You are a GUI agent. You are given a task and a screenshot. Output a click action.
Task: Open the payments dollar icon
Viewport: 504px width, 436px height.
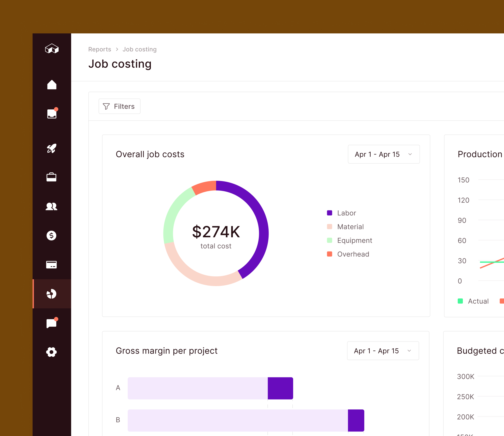52,236
